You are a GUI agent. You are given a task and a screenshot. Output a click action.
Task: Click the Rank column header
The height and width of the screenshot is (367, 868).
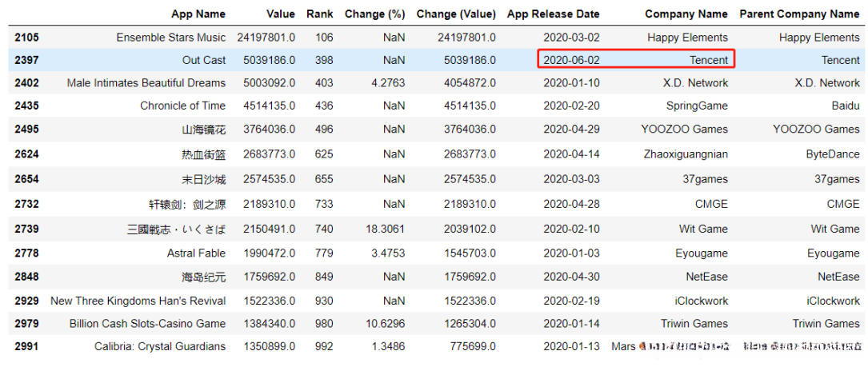[320, 14]
